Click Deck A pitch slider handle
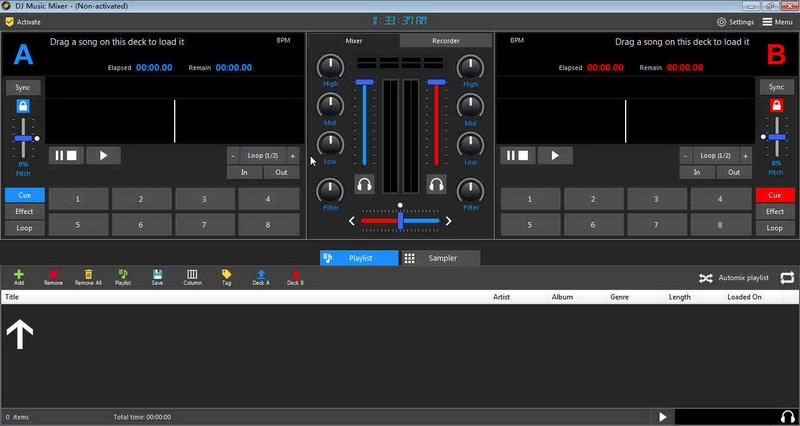Image resolution: width=800 pixels, height=426 pixels. point(23,138)
